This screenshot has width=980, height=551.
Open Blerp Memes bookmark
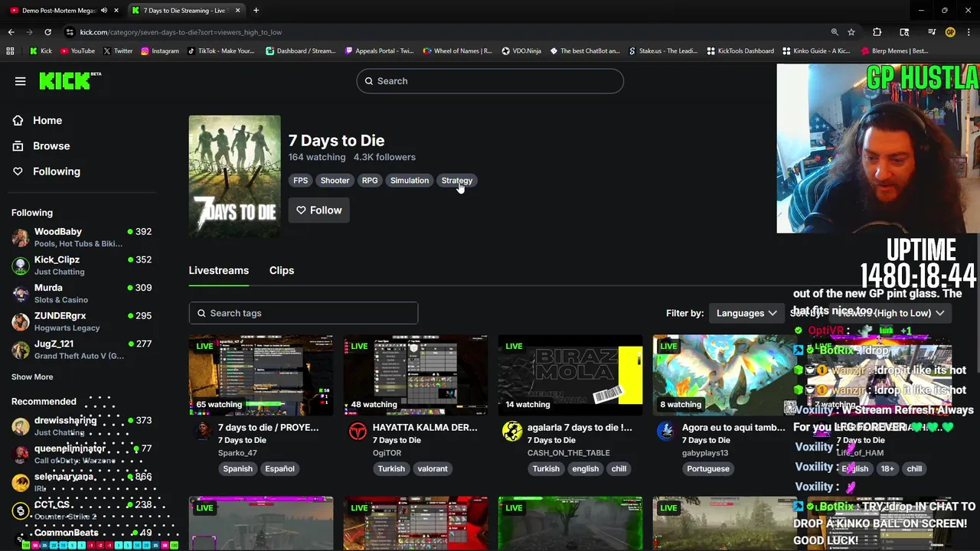(x=894, y=51)
